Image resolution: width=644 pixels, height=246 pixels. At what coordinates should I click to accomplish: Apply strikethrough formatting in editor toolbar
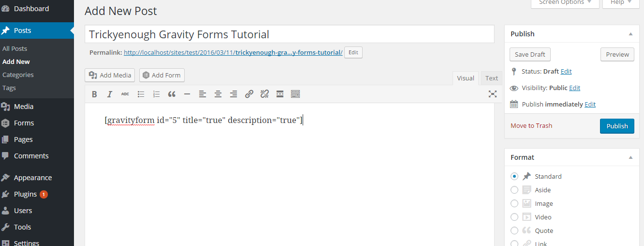pyautogui.click(x=125, y=94)
